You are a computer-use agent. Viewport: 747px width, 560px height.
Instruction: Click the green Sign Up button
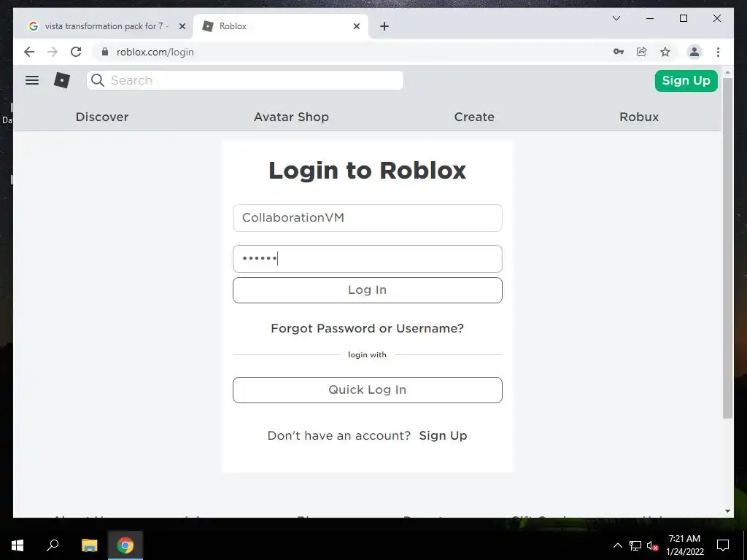686,80
